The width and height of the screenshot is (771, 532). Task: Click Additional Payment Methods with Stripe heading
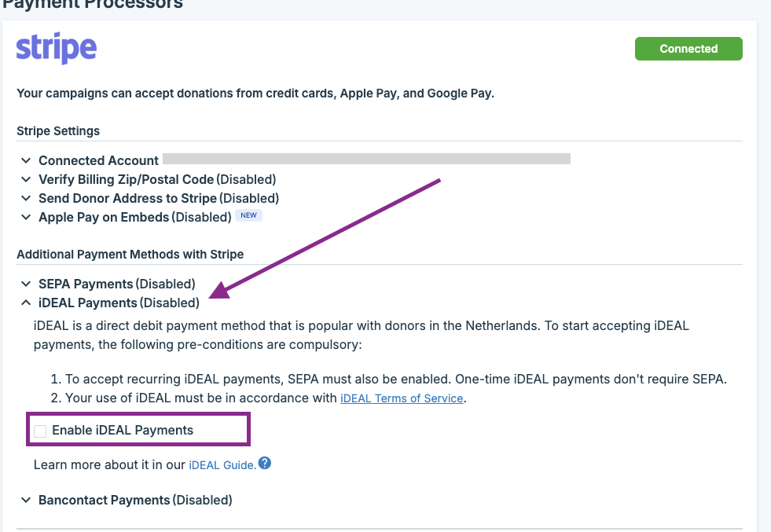coord(130,254)
